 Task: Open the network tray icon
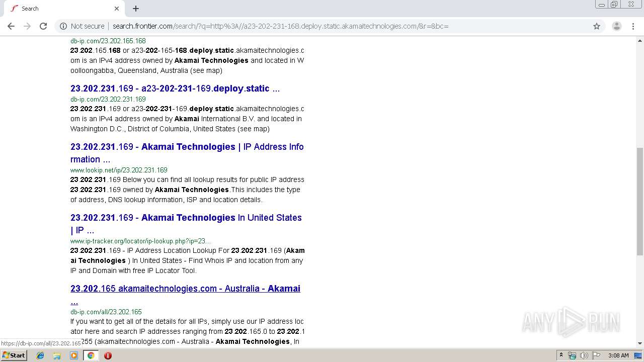tap(572, 355)
